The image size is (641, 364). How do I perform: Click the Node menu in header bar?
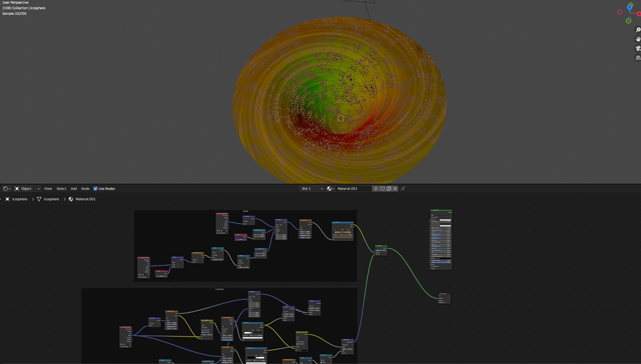(85, 188)
